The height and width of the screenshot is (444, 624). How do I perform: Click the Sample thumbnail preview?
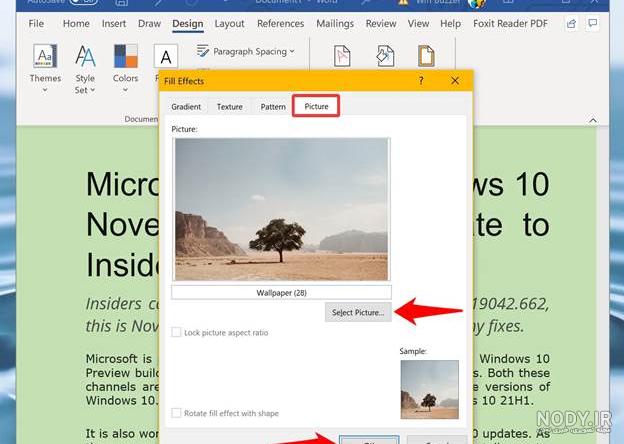[x=429, y=389]
